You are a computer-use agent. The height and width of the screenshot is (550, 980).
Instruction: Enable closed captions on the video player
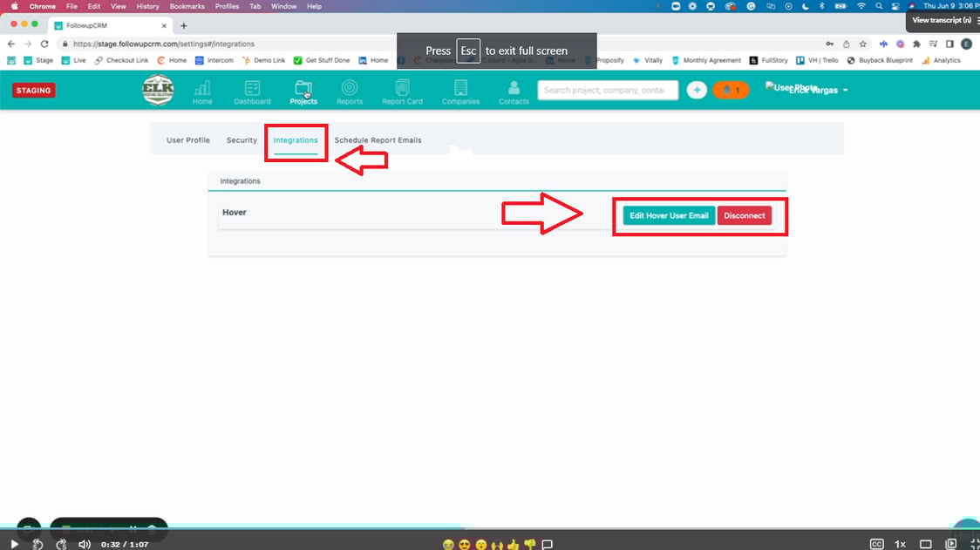tap(876, 543)
